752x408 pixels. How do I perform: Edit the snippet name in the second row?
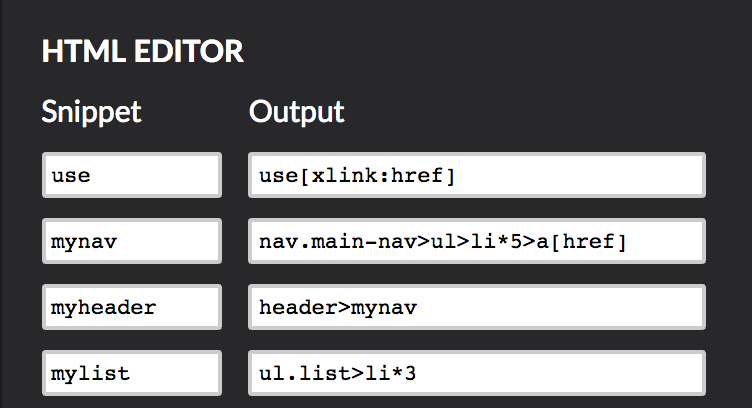132,241
